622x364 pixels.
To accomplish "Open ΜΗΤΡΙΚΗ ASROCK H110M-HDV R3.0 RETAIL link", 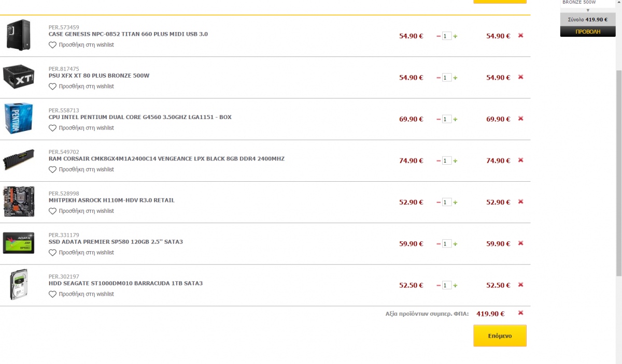I will coord(111,200).
